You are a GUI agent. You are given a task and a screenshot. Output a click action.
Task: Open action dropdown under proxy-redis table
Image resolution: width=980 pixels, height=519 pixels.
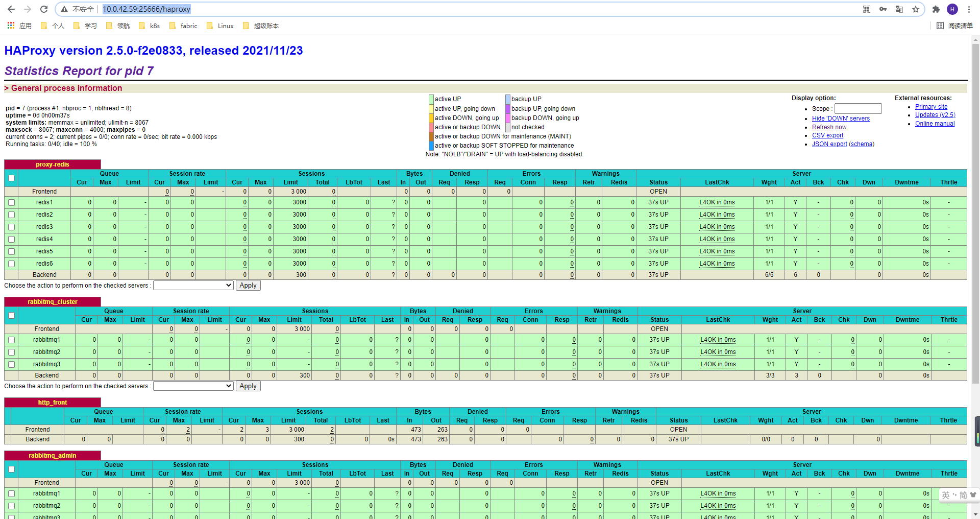(x=193, y=286)
